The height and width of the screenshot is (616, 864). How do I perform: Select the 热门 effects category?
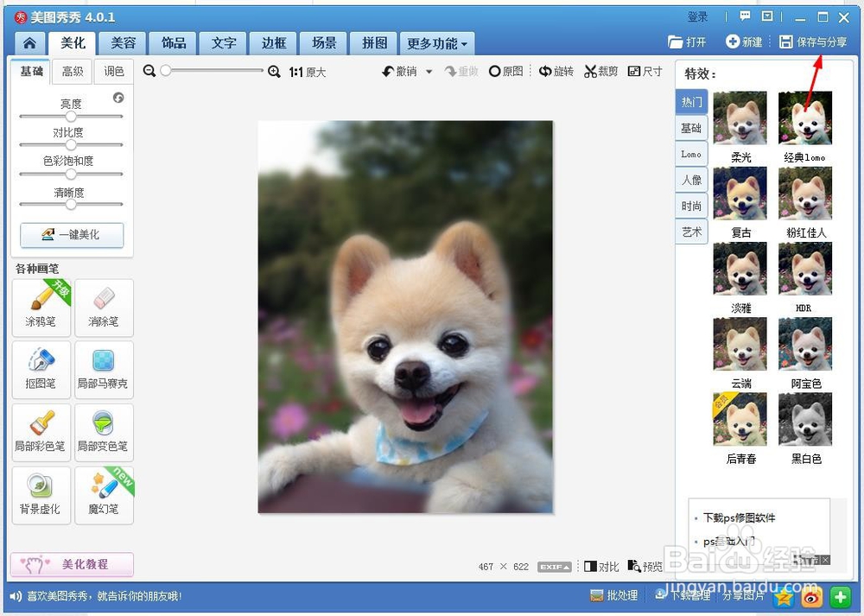(691, 102)
